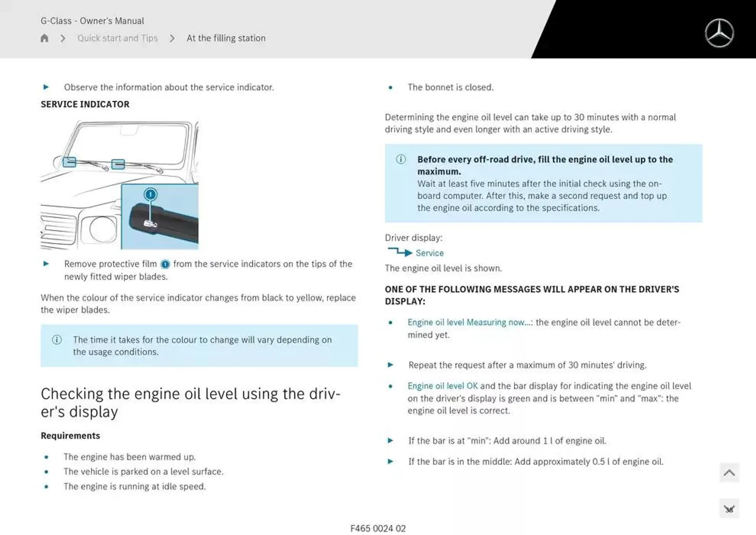This screenshot has width=756, height=535.
Task: Click the At the filling station breadcrumb link
Action: 226,38
